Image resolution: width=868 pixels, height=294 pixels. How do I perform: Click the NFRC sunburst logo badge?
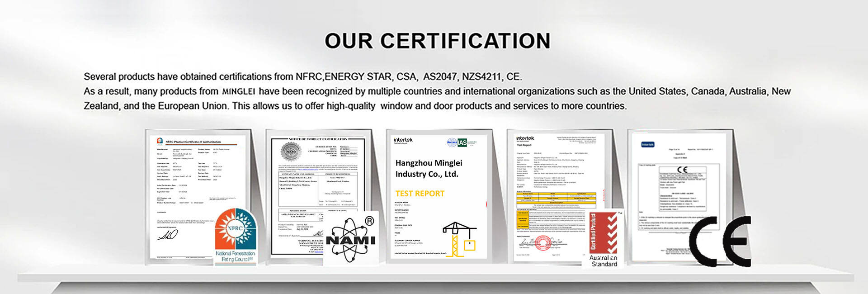pos(236,237)
